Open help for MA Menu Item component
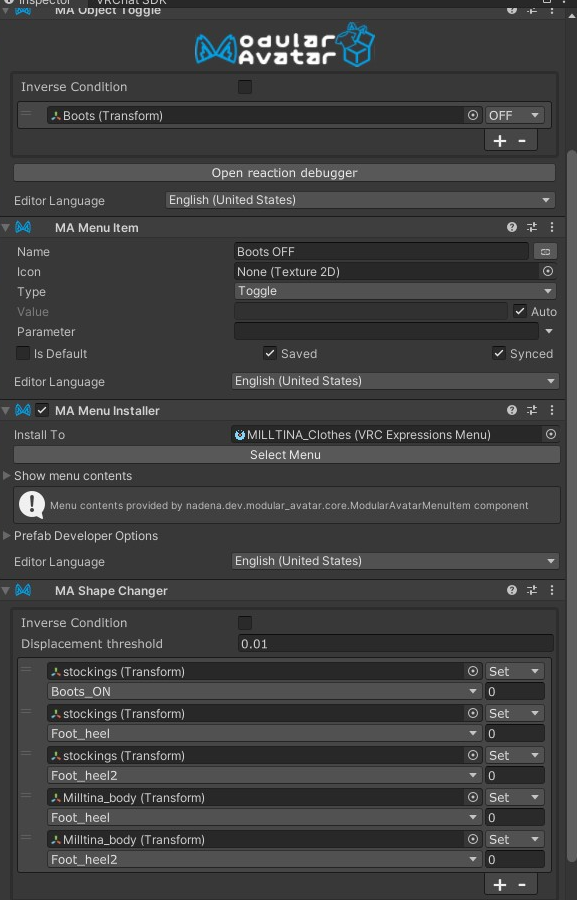The image size is (577, 900). (x=512, y=227)
